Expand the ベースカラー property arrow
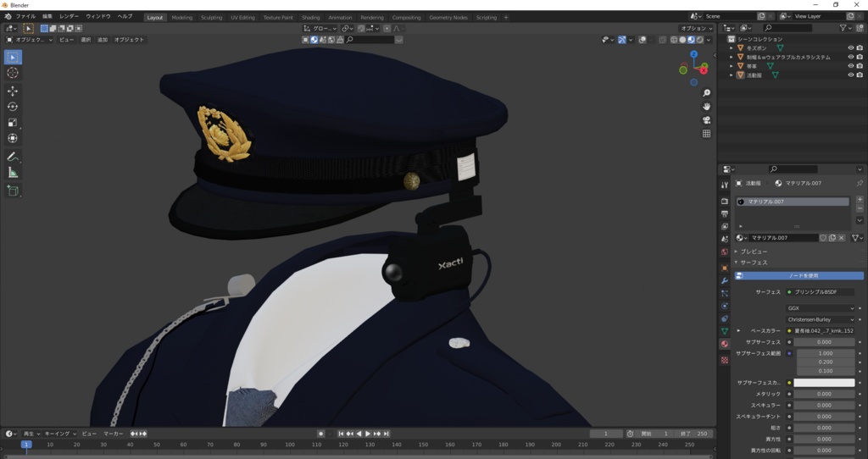This screenshot has width=868, height=459. coord(738,331)
